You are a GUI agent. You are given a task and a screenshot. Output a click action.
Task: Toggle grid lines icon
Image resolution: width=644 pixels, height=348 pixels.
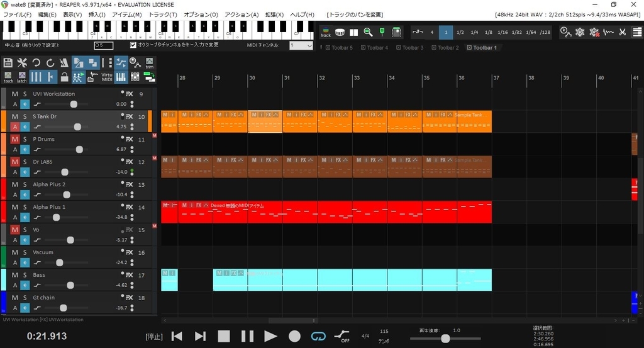pos(36,77)
